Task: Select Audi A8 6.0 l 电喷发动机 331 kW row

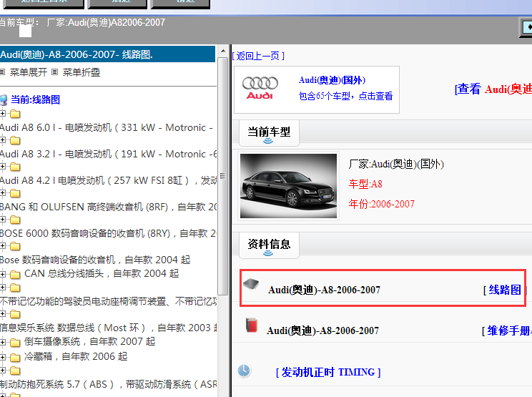Action: [x=107, y=127]
